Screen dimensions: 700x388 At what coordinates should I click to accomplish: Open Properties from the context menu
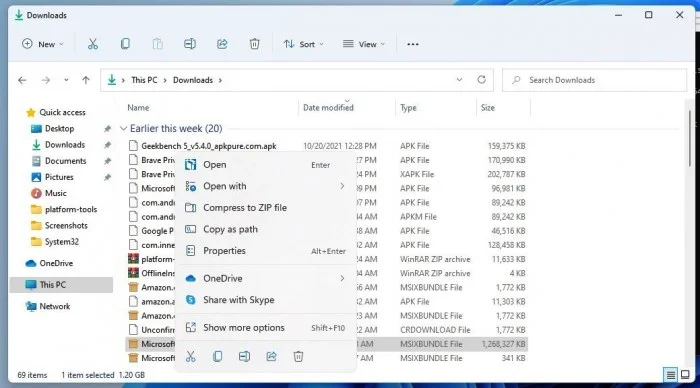pos(266,250)
